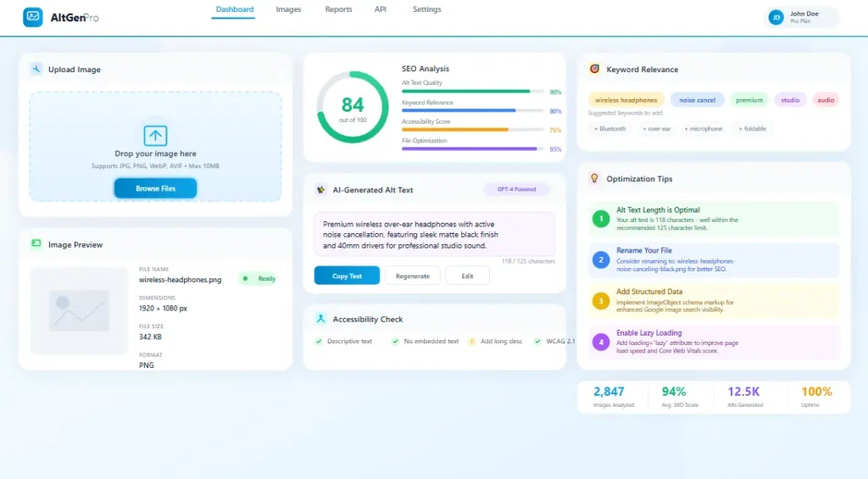Click the 90% Alt Text Quality value
This screenshot has width=868, height=479.
click(x=555, y=92)
